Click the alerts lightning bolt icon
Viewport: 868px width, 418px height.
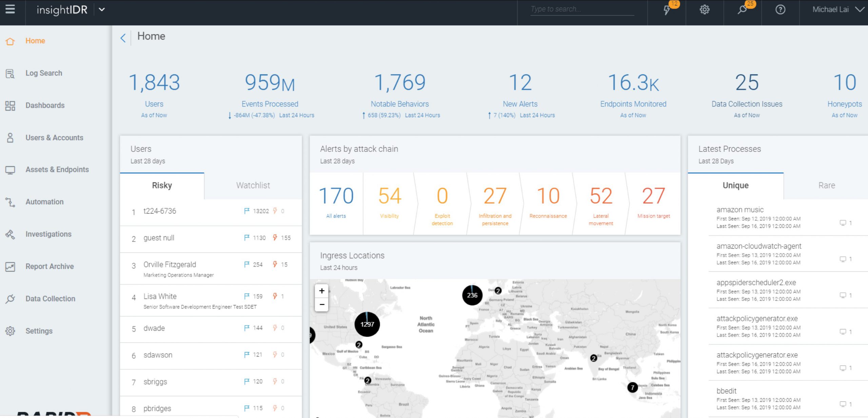(x=667, y=10)
